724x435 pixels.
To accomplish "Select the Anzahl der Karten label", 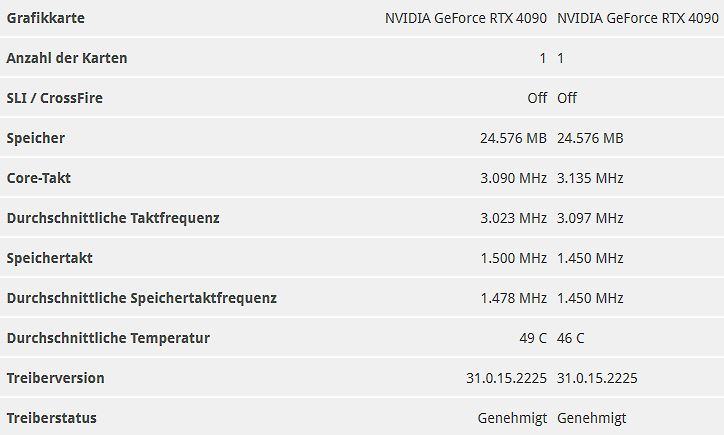I will pyautogui.click(x=67, y=58).
